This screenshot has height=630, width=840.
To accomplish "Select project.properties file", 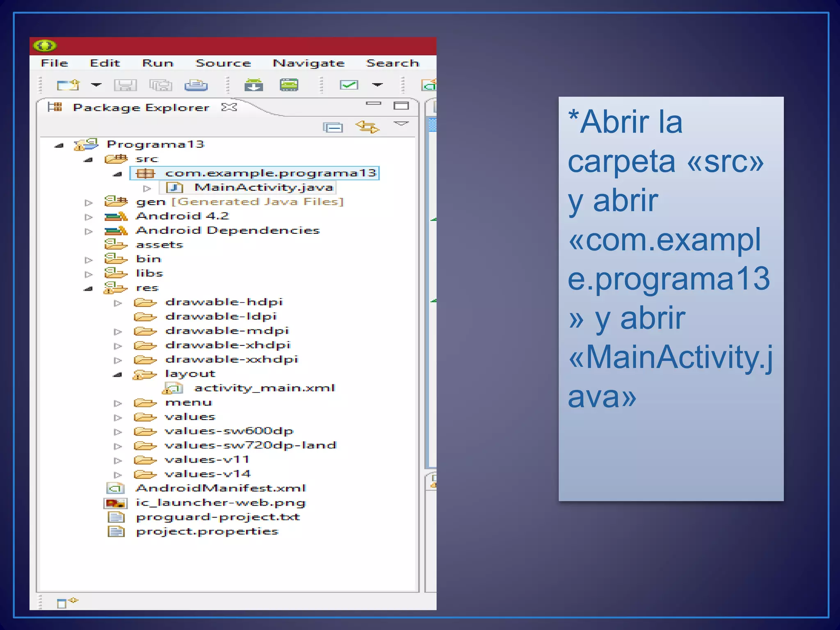I will (x=207, y=532).
